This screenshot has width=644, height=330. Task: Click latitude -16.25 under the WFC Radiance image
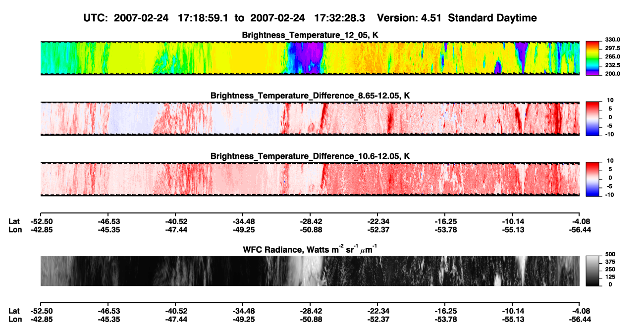(x=445, y=311)
